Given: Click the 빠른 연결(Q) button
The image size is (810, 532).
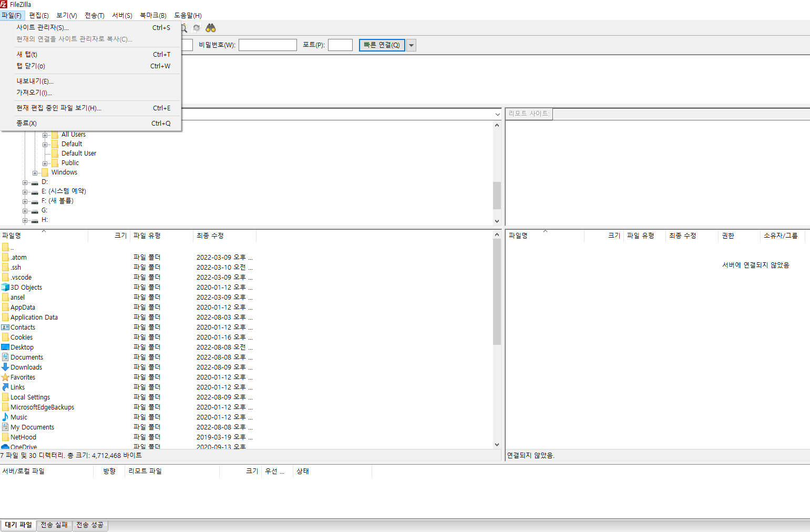Looking at the screenshot, I should [x=382, y=45].
